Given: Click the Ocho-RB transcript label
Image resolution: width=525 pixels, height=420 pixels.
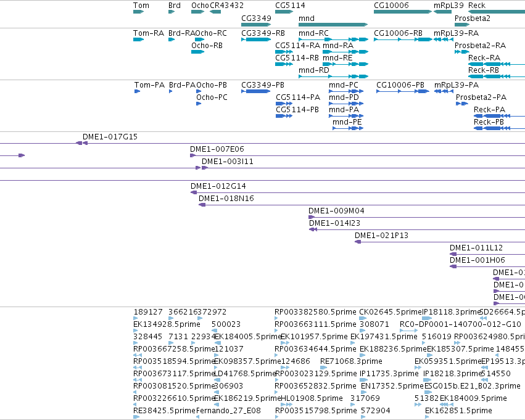Looking at the screenshot, I should click(x=207, y=46).
